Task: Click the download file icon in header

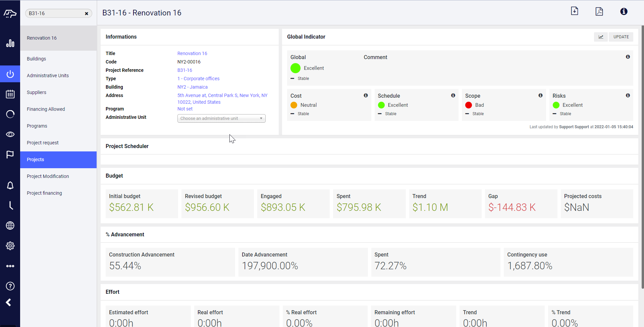Action: (x=575, y=11)
